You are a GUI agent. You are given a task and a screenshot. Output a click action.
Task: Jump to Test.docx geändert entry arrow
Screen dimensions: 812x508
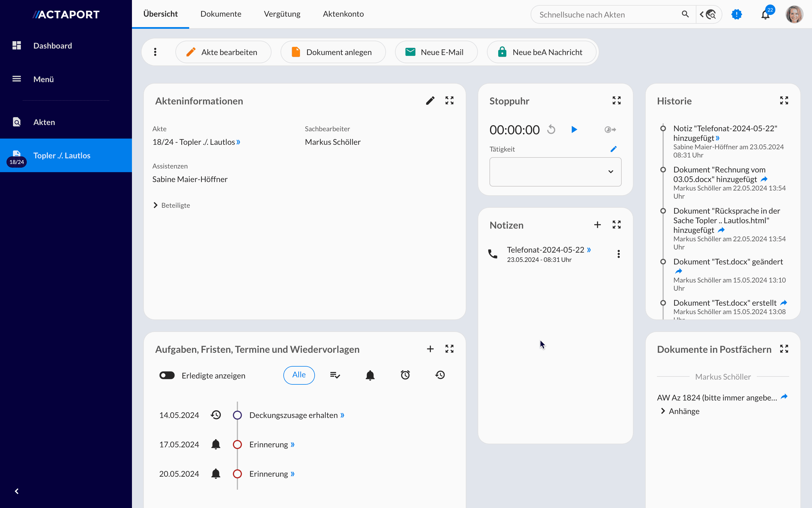678,271
